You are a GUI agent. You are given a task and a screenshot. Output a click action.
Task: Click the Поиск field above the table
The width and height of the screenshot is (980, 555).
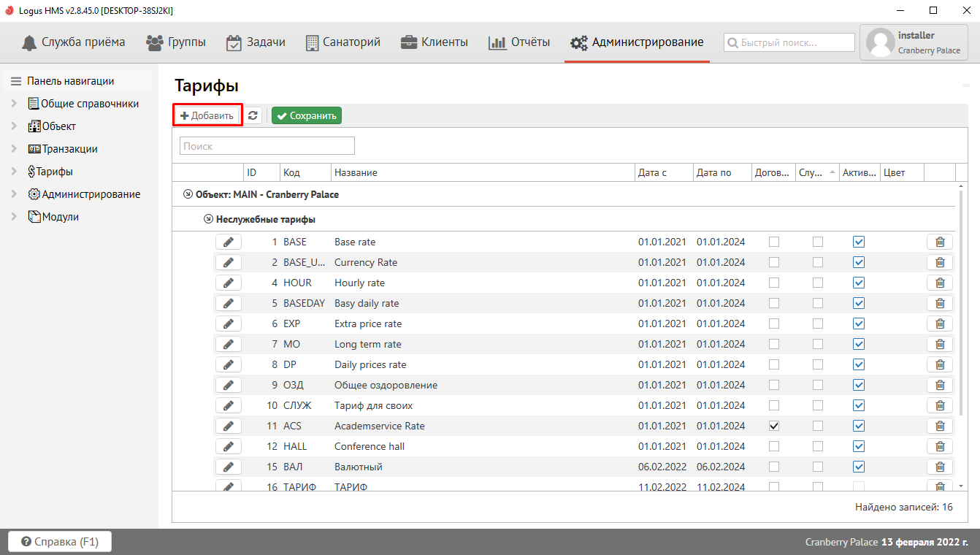coord(267,146)
